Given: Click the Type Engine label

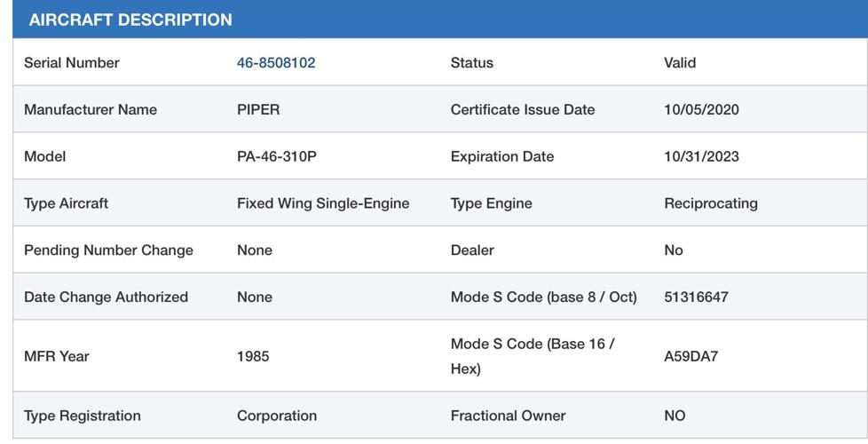Looking at the screenshot, I should pyautogui.click(x=492, y=203).
